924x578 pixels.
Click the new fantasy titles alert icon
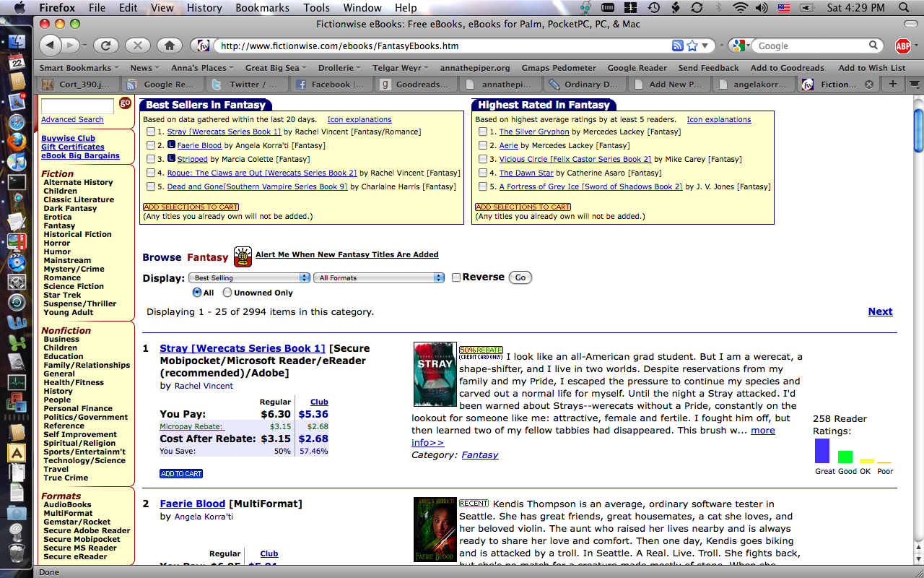pos(243,256)
